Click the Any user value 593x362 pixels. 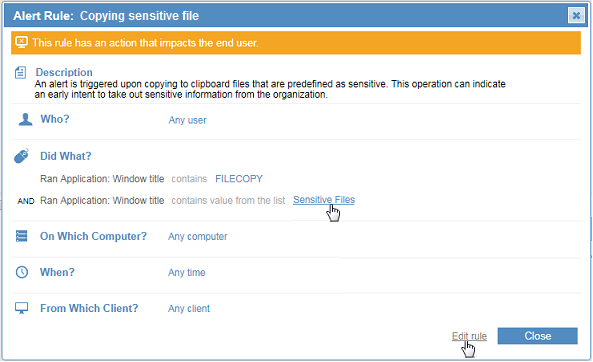click(187, 120)
